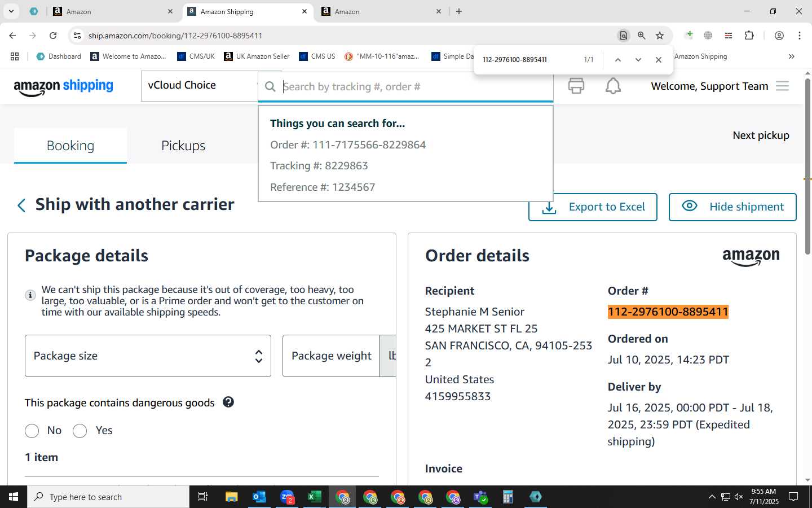Open the CMS/UK bookmark
The height and width of the screenshot is (508, 812).
click(196, 56)
